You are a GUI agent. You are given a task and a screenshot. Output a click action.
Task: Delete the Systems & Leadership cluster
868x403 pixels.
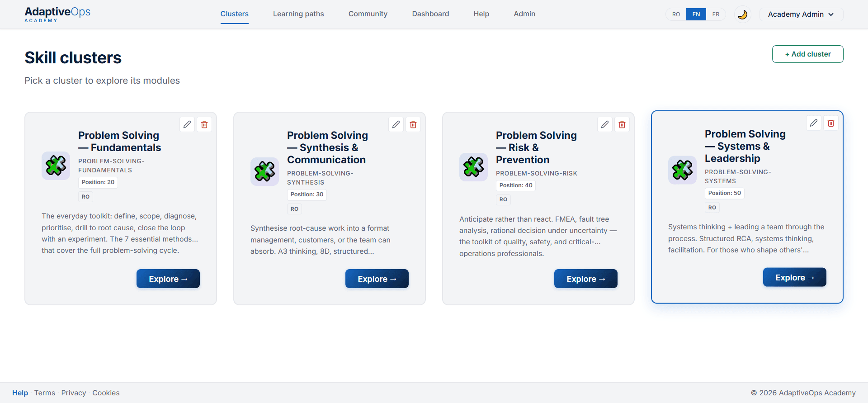pyautogui.click(x=831, y=123)
